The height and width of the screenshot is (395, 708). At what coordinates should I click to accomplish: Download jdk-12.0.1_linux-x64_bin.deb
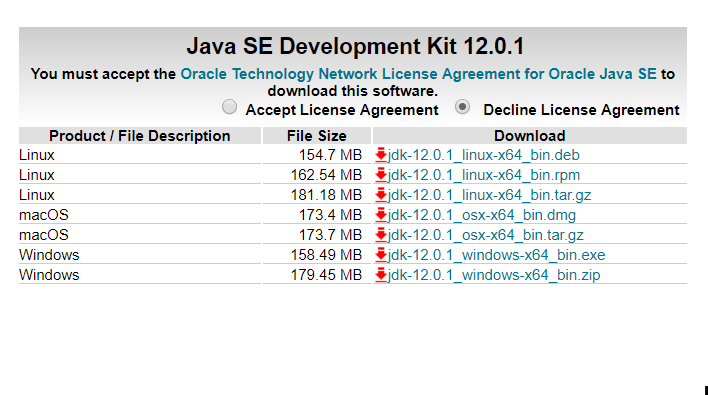483,155
